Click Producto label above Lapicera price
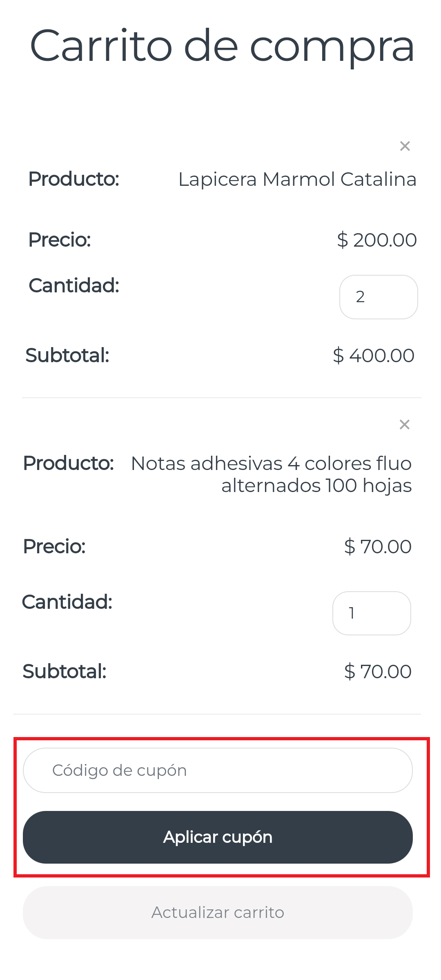Image resolution: width=441 pixels, height=980 pixels. pyautogui.click(x=74, y=179)
